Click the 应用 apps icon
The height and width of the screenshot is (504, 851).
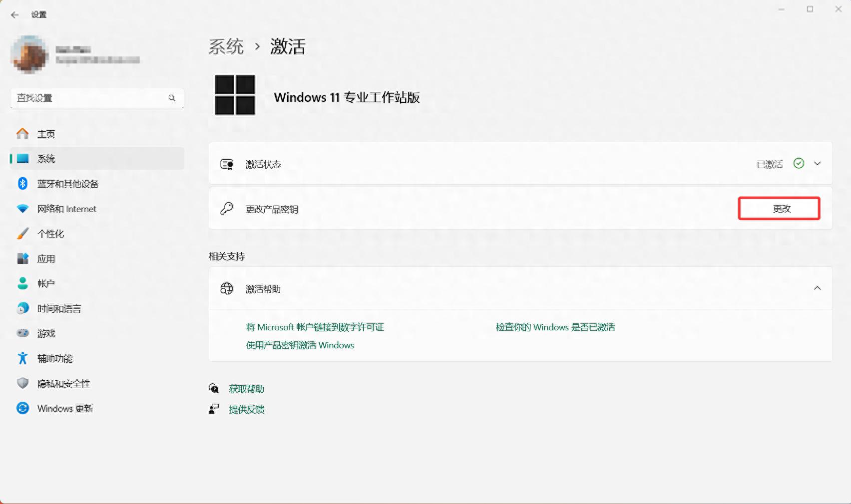click(x=22, y=258)
